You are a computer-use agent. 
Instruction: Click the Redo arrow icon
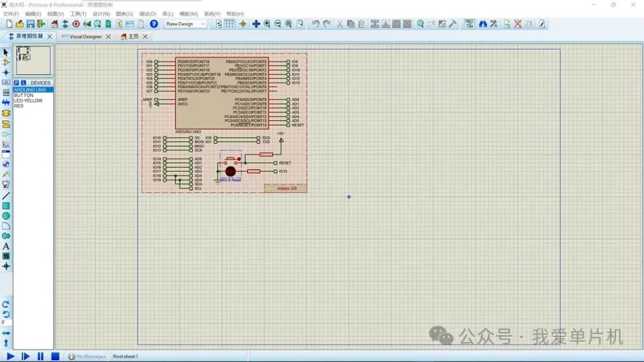point(327,24)
